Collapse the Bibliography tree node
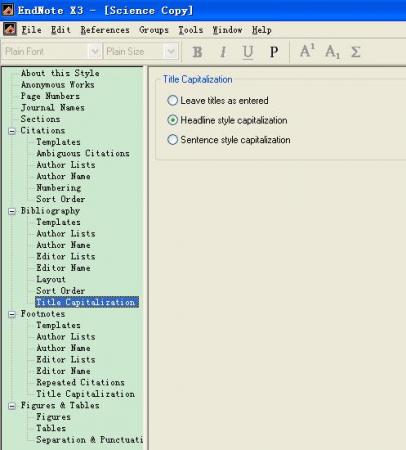Screen dimensions: 406x450 (x=12, y=211)
